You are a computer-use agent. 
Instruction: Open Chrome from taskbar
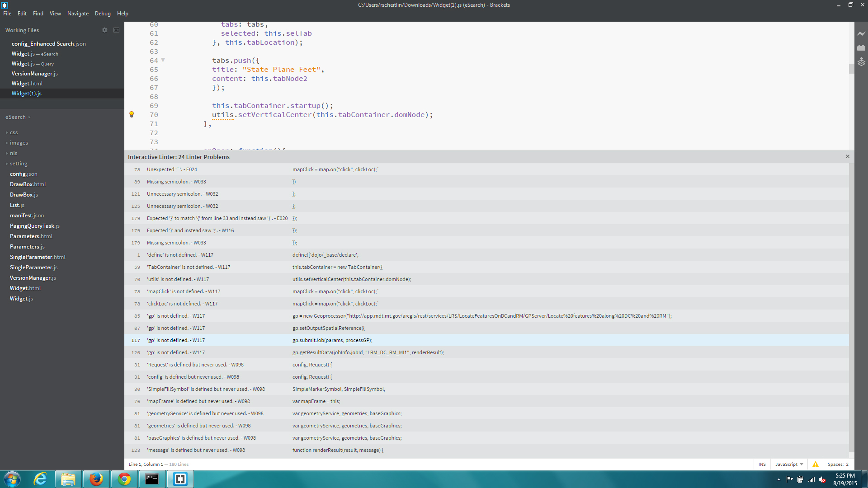[124, 479]
